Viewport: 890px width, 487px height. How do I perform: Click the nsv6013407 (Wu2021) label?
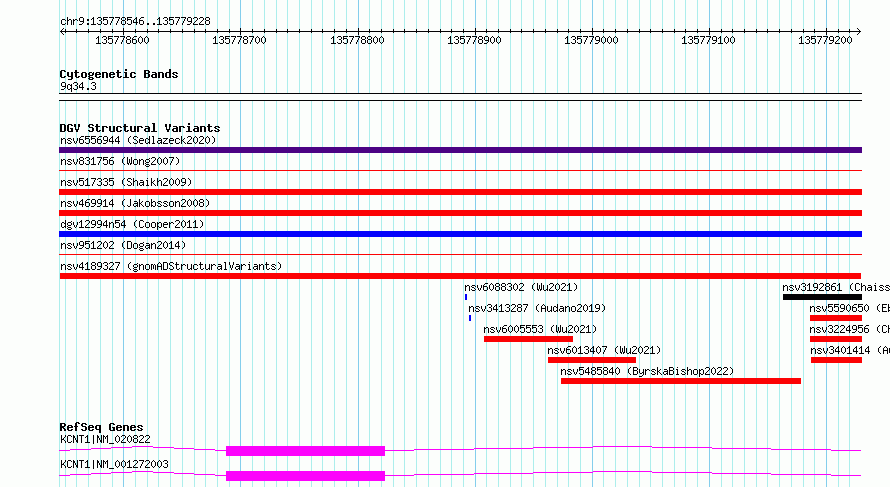click(604, 350)
